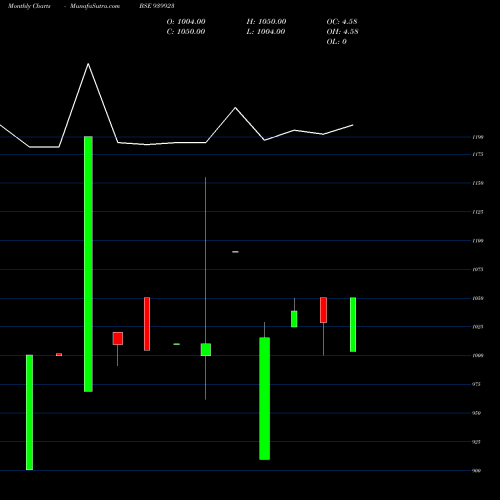Click the highest peak of the white line

88,64
